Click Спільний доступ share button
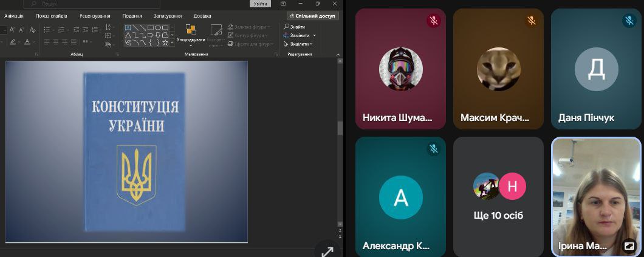The image size is (644, 257). pos(312,16)
